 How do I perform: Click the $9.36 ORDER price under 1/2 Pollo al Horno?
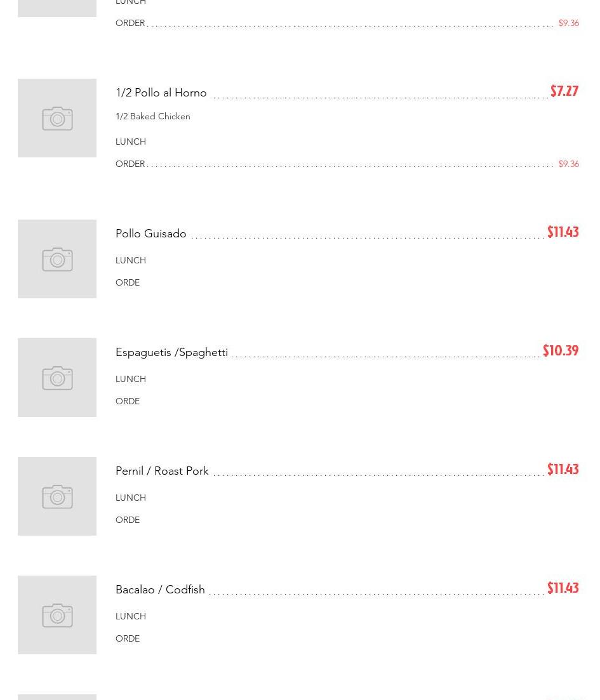pyautogui.click(x=568, y=164)
